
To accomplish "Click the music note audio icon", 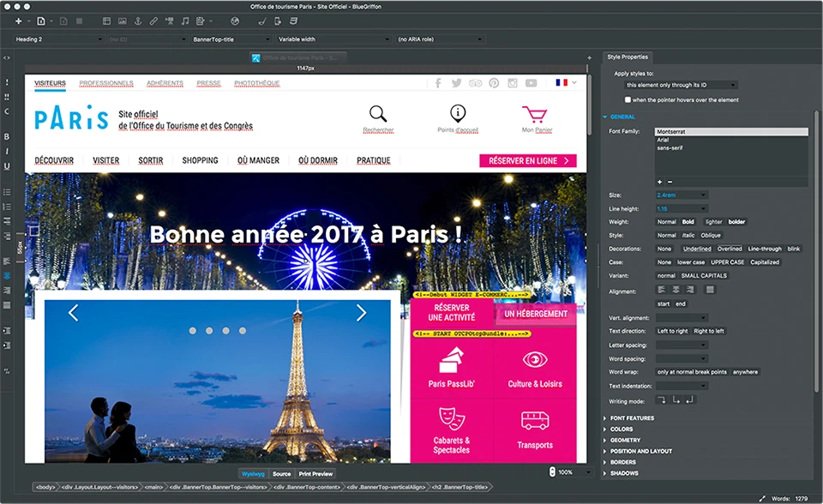I will [x=185, y=20].
